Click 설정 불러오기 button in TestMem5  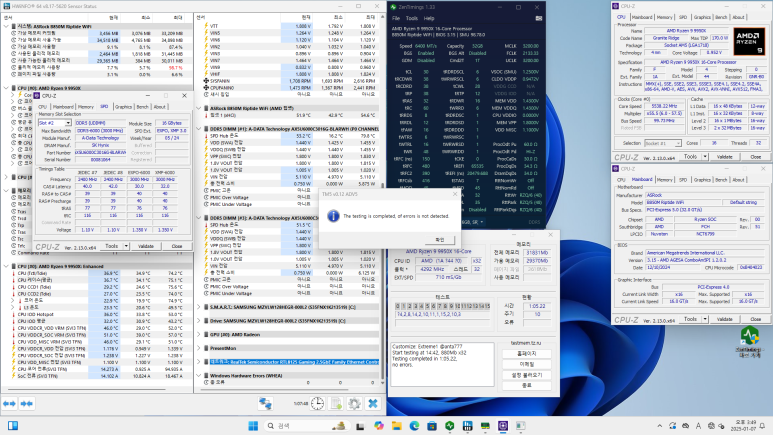[527, 375]
